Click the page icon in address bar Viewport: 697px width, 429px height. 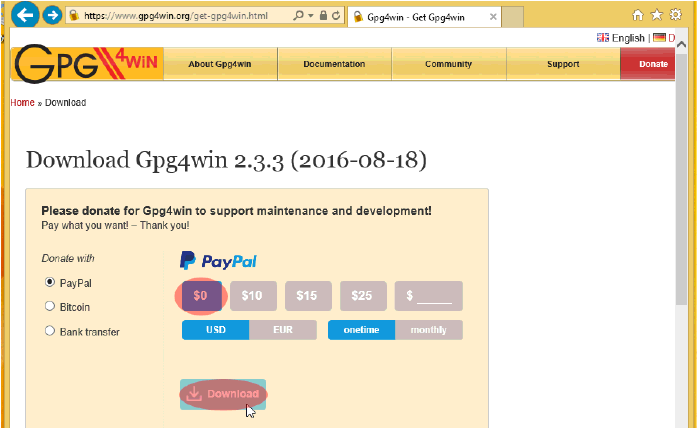(x=74, y=16)
